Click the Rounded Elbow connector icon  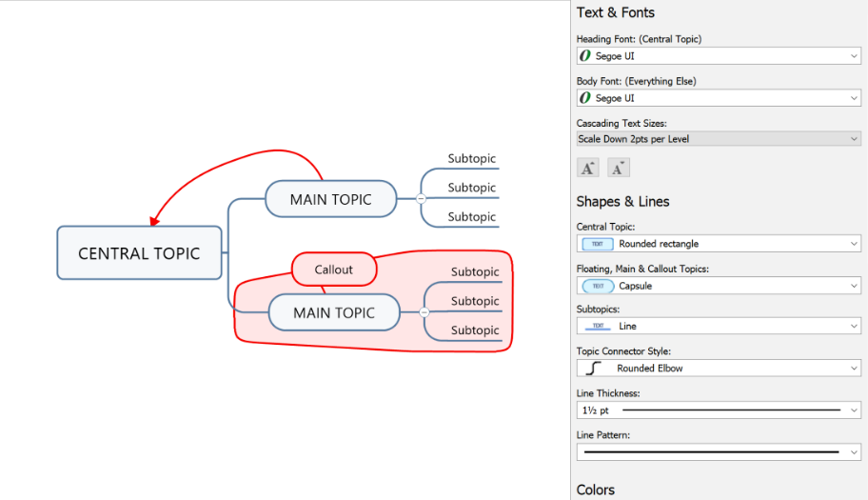(598, 368)
